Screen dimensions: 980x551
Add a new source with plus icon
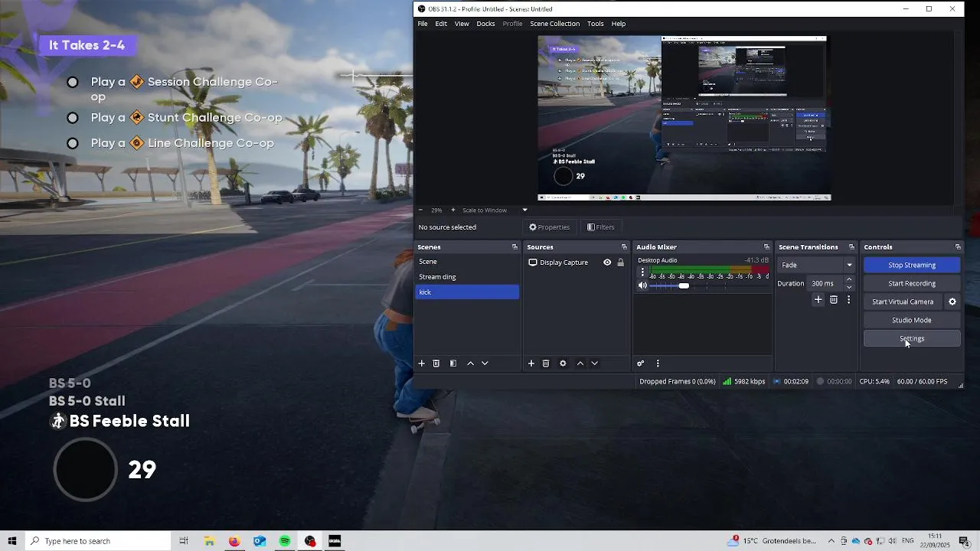coord(531,364)
